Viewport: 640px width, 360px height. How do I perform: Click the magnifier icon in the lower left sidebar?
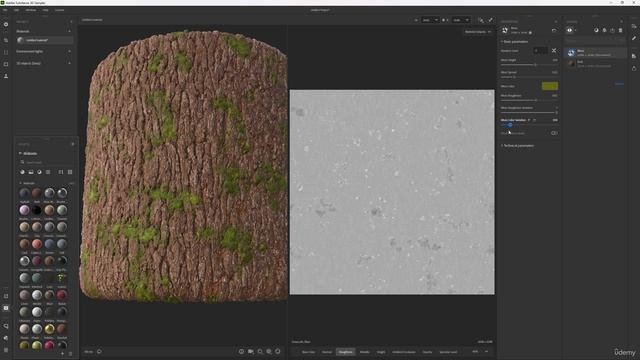[6, 326]
